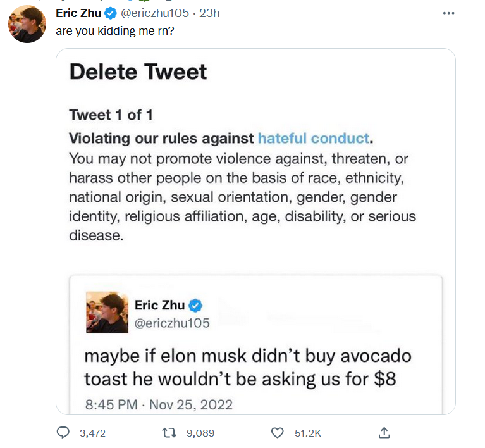The width and height of the screenshot is (485, 448).
Task: Open the tweet via the 23h timestamp
Action: [209, 13]
